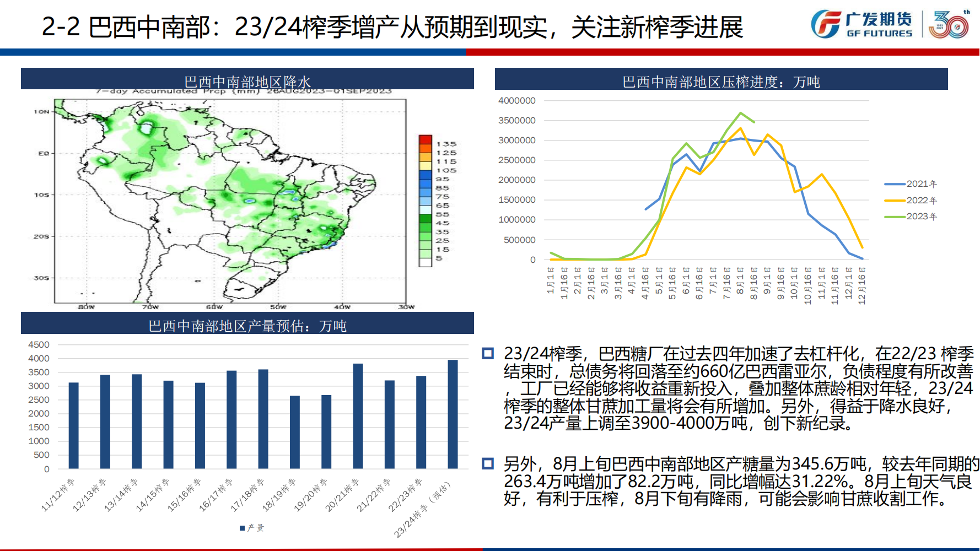
Task: Select the 2021年 blue legend marker
Action: pyautogui.click(x=895, y=184)
